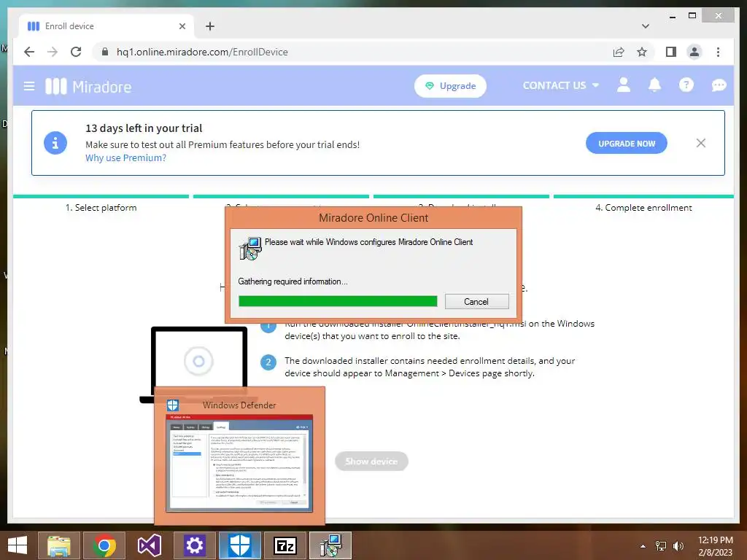
Task: Click the Show device button
Action: [371, 461]
